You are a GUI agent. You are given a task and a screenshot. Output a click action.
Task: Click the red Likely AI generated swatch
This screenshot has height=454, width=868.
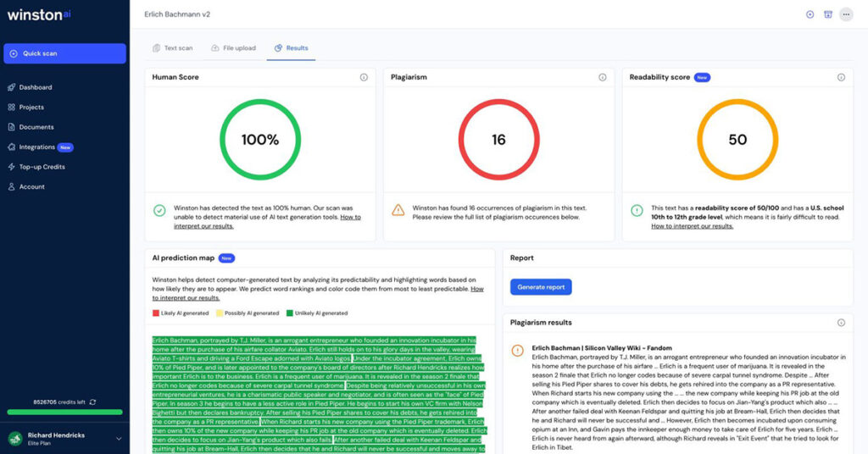[156, 313]
